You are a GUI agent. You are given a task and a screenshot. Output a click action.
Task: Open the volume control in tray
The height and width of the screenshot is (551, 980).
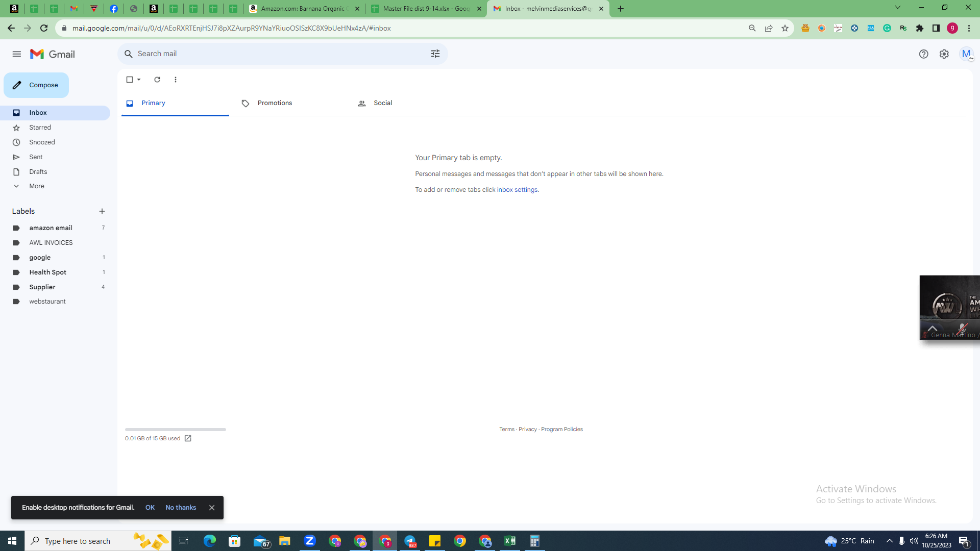tap(914, 541)
